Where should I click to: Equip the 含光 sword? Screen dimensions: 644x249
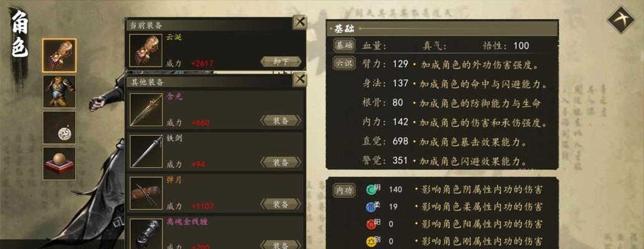pyautogui.click(x=281, y=121)
